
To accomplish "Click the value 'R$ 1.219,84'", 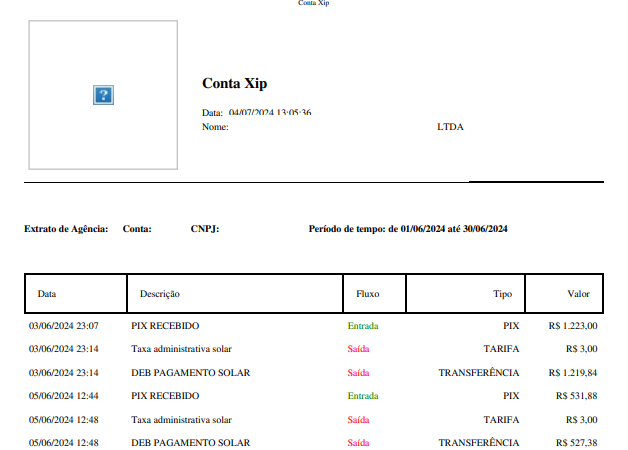I will (573, 373).
